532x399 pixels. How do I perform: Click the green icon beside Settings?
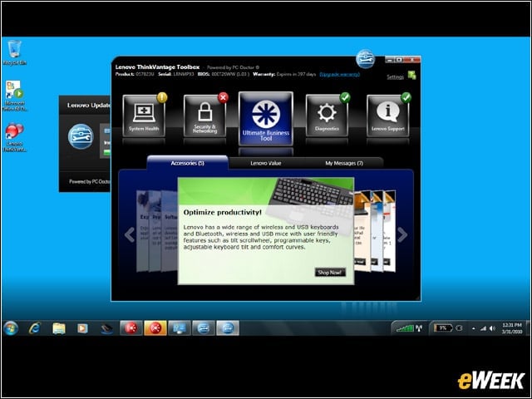[412, 75]
